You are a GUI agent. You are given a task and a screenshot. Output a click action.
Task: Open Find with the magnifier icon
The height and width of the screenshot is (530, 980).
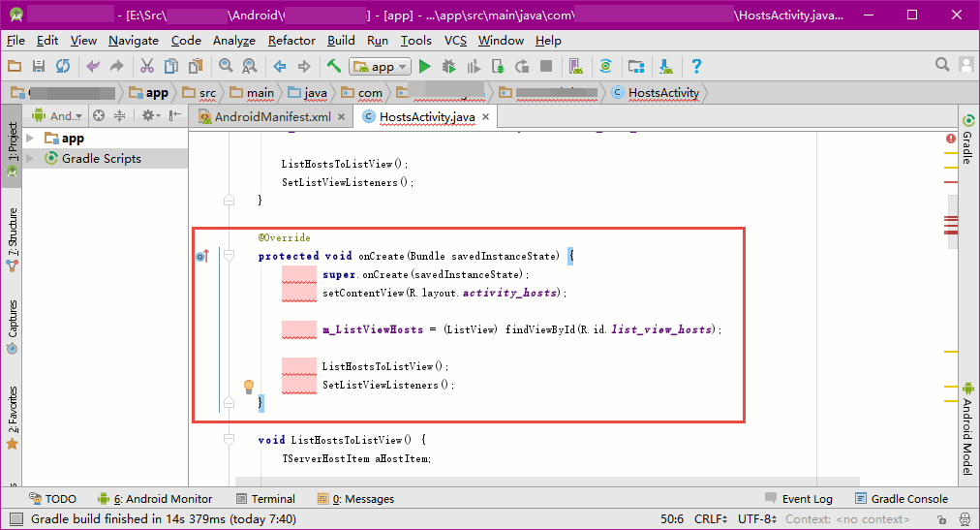[x=226, y=66]
